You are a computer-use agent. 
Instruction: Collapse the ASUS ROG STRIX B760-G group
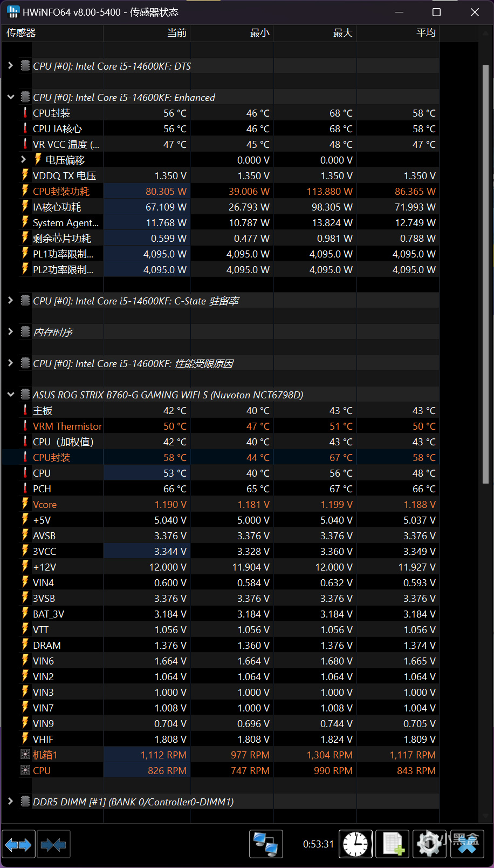pyautogui.click(x=10, y=394)
